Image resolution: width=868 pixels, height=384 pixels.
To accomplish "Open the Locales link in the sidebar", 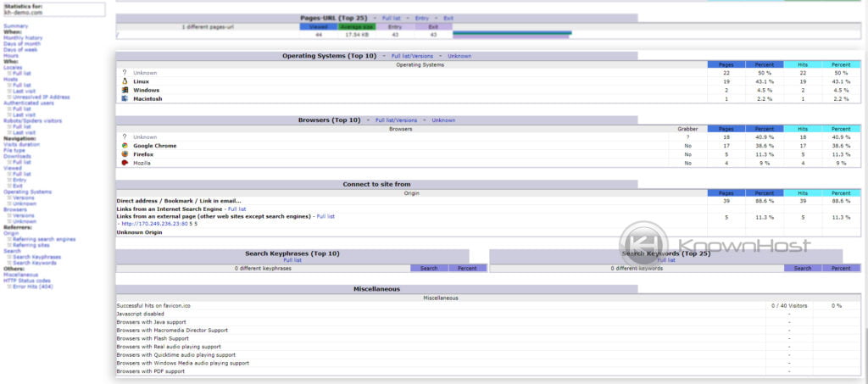I will click(x=13, y=68).
